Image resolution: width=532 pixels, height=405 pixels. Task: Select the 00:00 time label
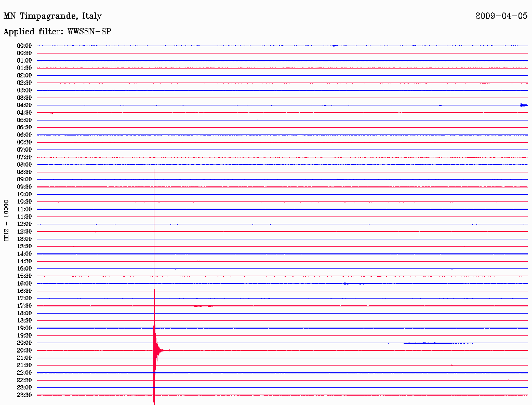pos(24,46)
